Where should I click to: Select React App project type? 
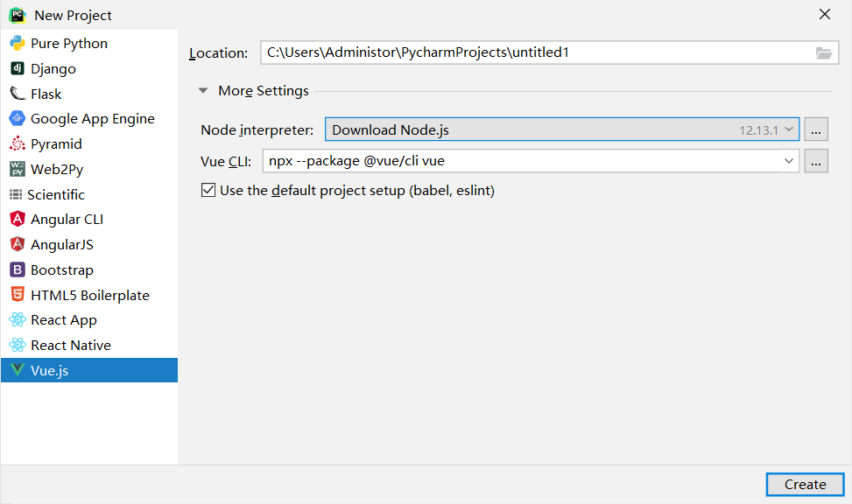[89, 320]
